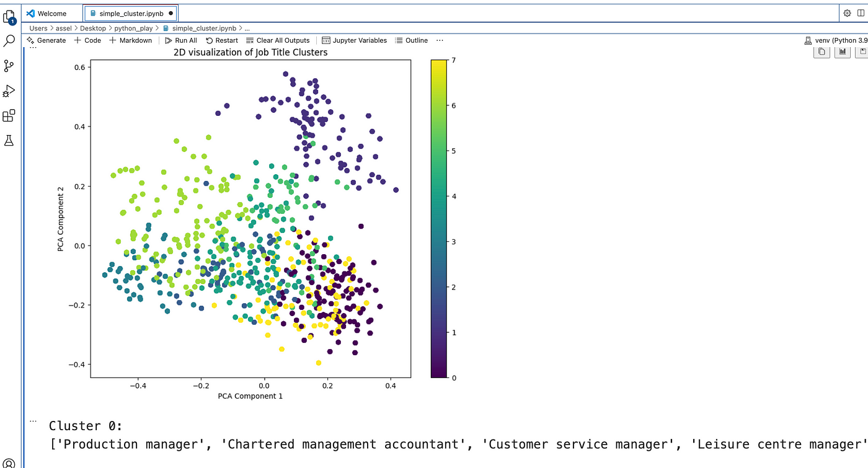The width and height of the screenshot is (868, 468).
Task: Save the plot output image
Action: [x=862, y=52]
